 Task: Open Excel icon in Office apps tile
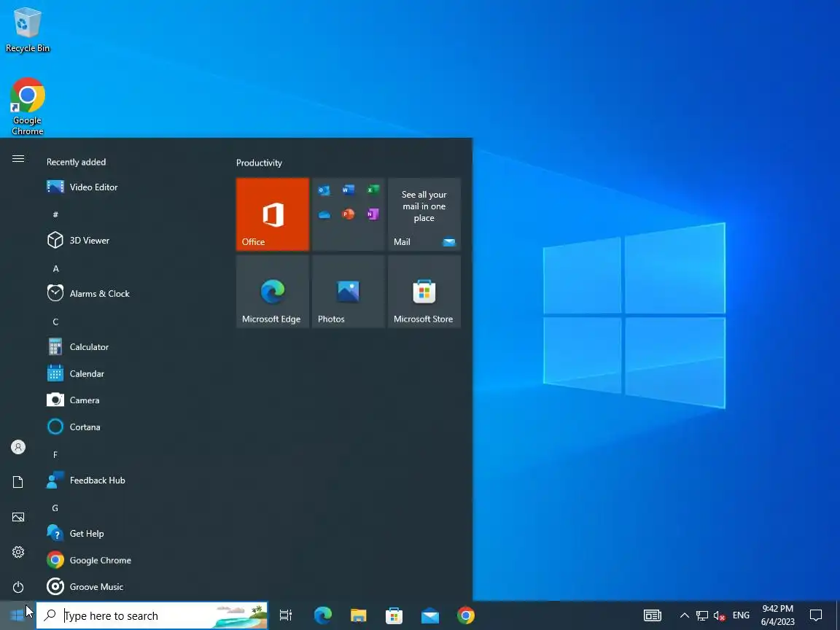tap(373, 190)
